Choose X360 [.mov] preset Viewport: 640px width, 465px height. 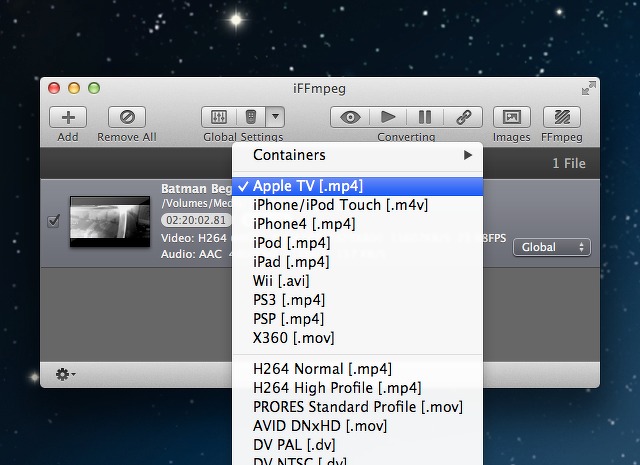357,338
